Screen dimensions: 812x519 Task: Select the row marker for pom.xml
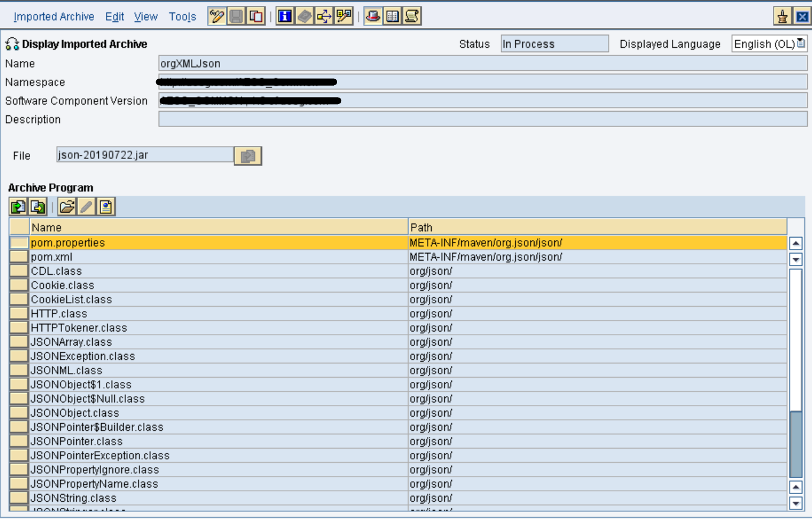pyautogui.click(x=19, y=257)
